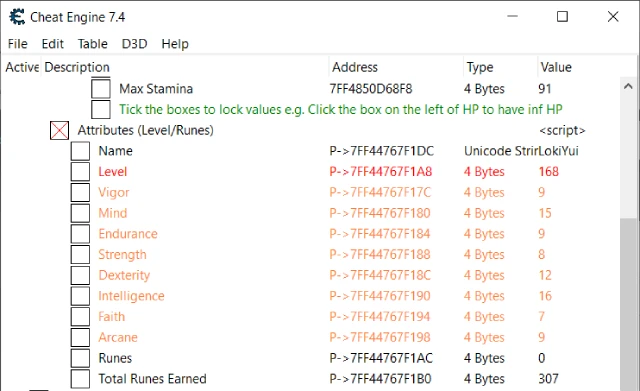Select the Mind value 15
The width and height of the screenshot is (640, 391).
(x=545, y=213)
